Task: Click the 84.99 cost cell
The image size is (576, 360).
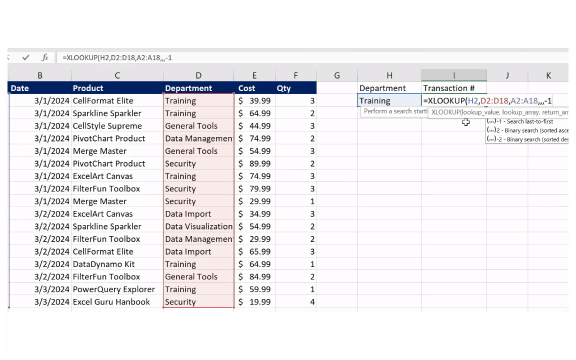Action: [x=254, y=277]
